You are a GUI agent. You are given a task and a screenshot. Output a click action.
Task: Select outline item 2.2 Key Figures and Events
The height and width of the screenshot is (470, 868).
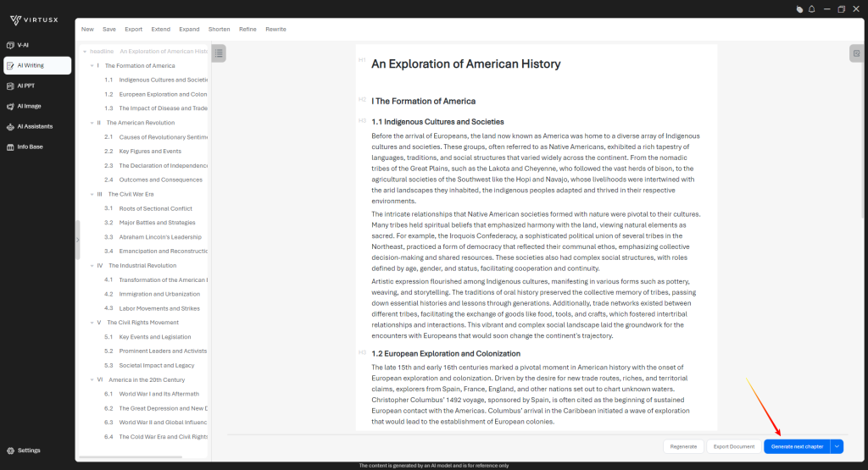click(142, 152)
